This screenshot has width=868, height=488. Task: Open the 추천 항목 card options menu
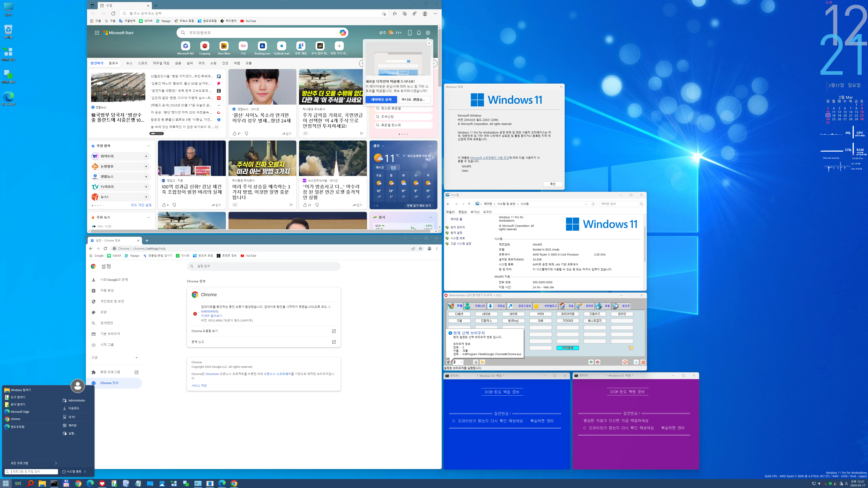(148, 146)
